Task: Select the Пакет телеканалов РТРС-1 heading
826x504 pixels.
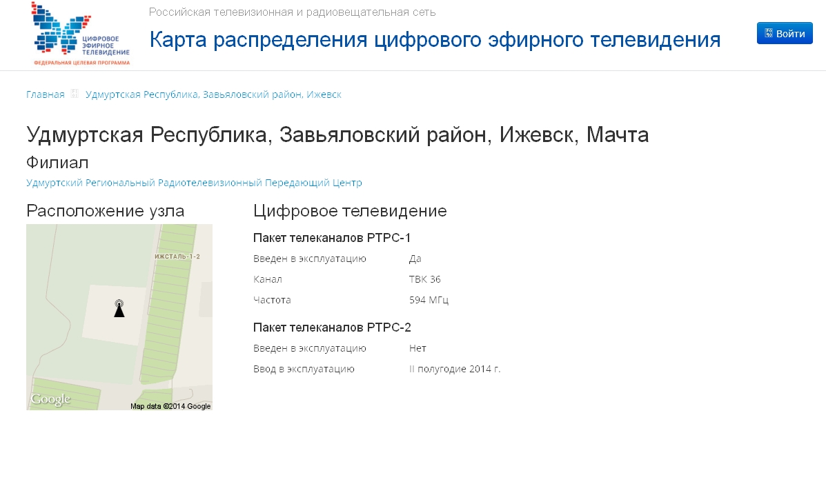Action: [x=332, y=238]
